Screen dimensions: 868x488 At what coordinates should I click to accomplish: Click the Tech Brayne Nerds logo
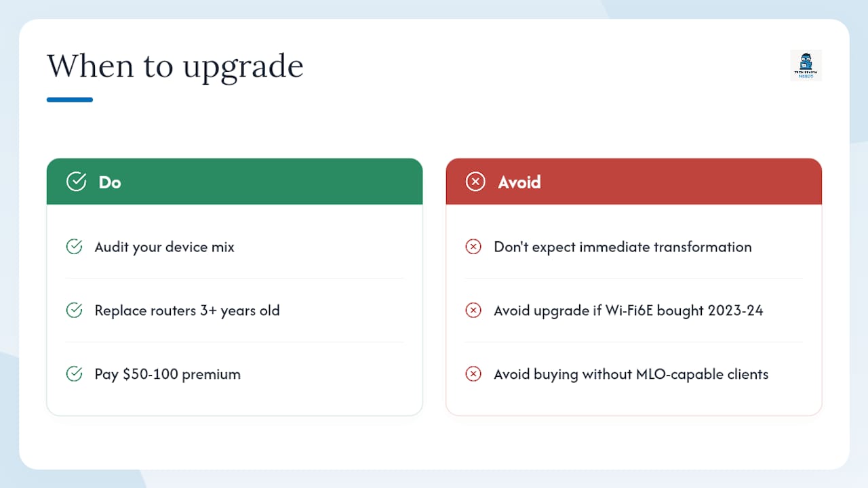(x=806, y=66)
